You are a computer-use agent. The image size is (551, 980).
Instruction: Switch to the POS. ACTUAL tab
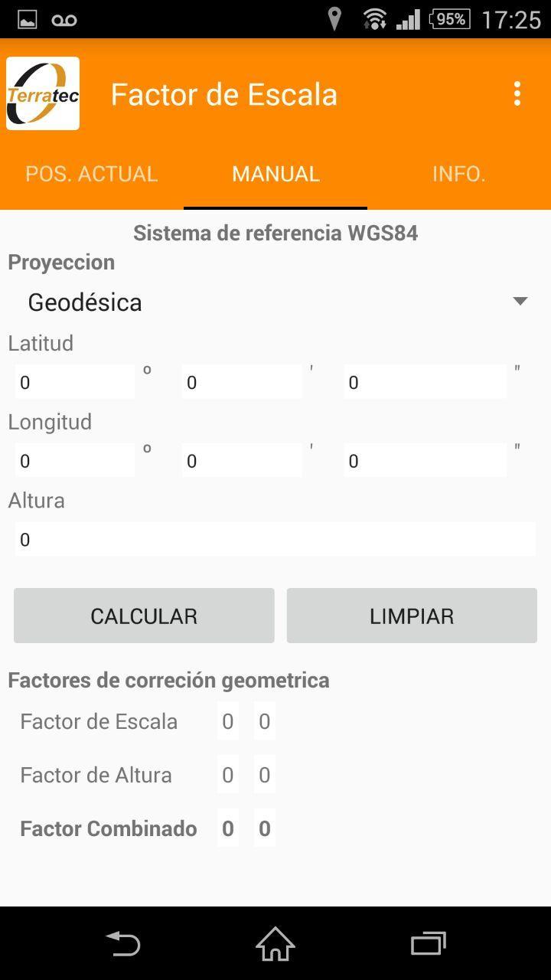[92, 174]
